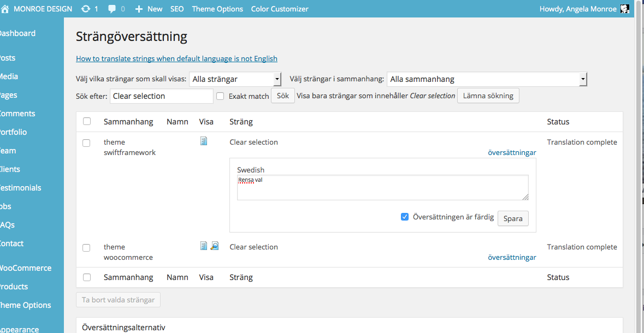Click the New menu item

pyautogui.click(x=155, y=9)
